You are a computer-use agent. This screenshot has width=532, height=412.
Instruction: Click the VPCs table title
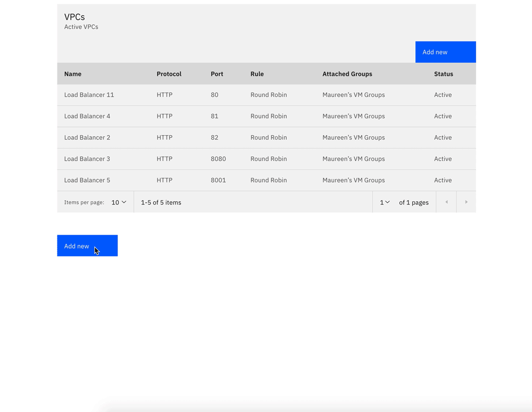(x=74, y=17)
